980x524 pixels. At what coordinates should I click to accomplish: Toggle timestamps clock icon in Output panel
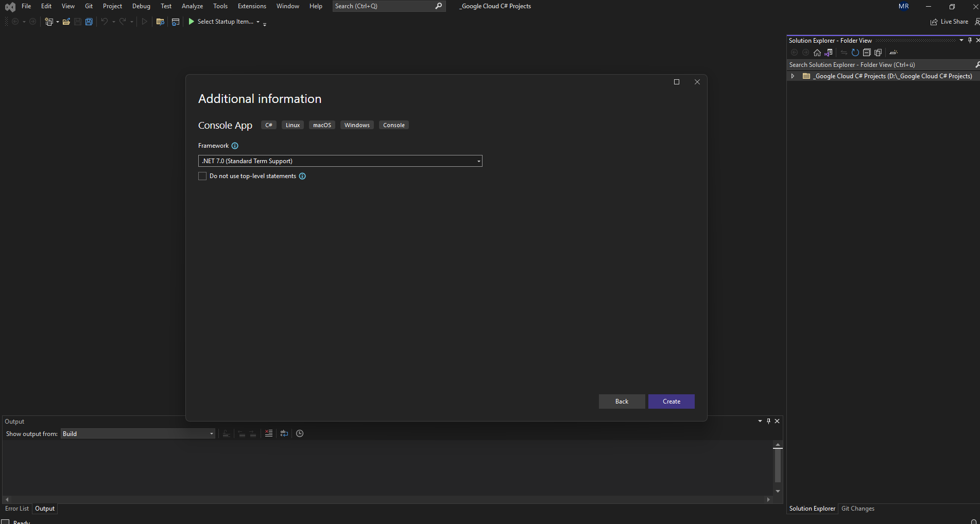point(300,433)
